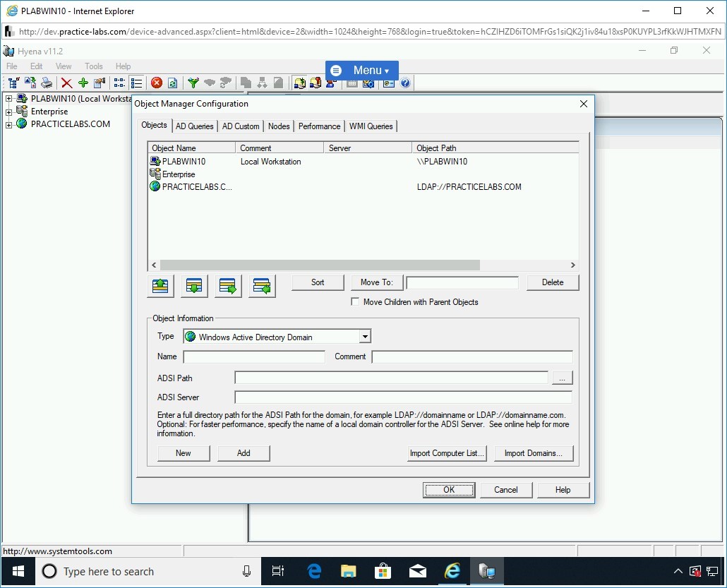Click the green plus add icon

click(83, 83)
